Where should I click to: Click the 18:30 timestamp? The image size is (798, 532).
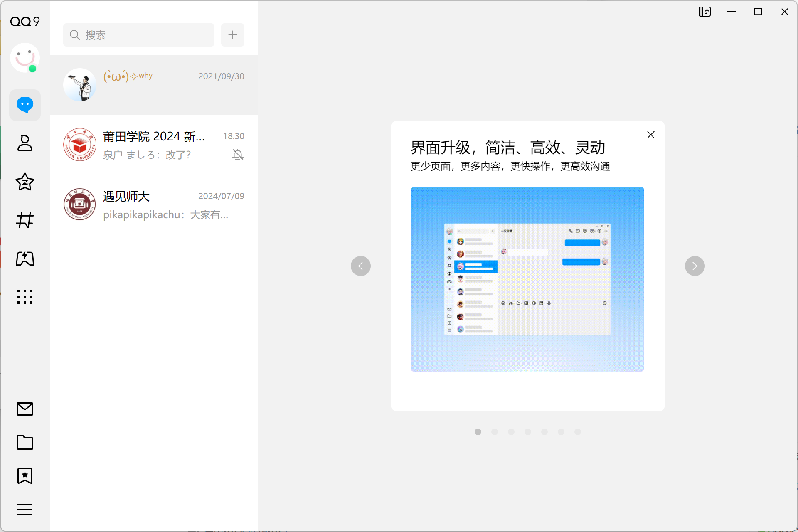click(234, 136)
